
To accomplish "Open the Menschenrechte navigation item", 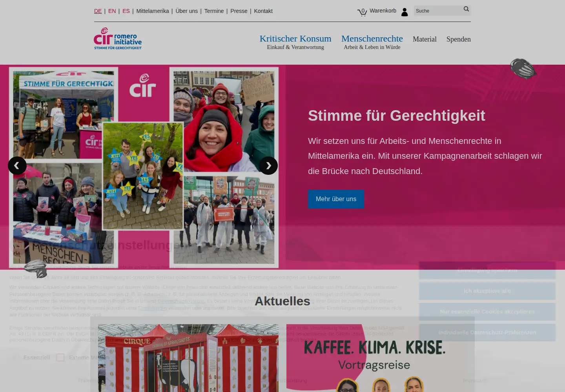I will click(372, 42).
